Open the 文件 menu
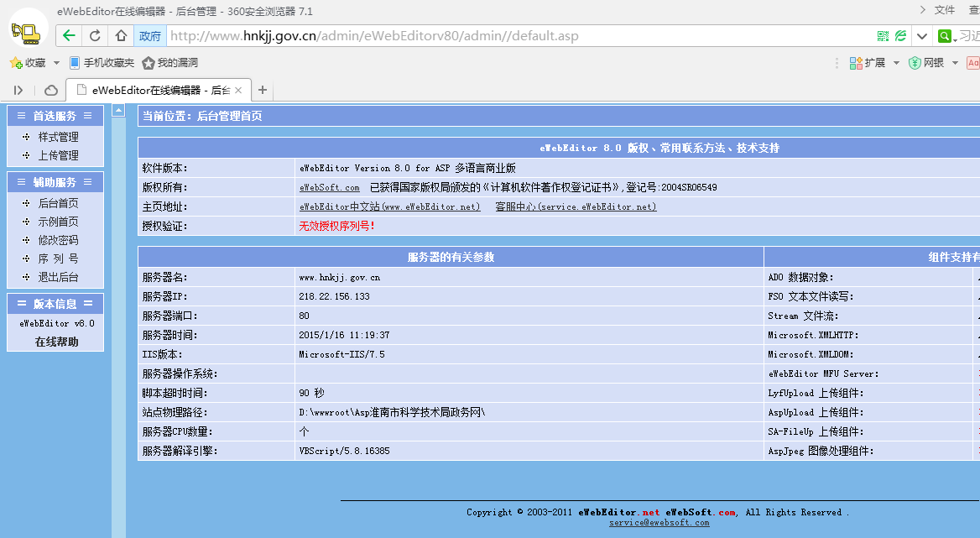Screen dimensions: 980x538 tap(945, 10)
